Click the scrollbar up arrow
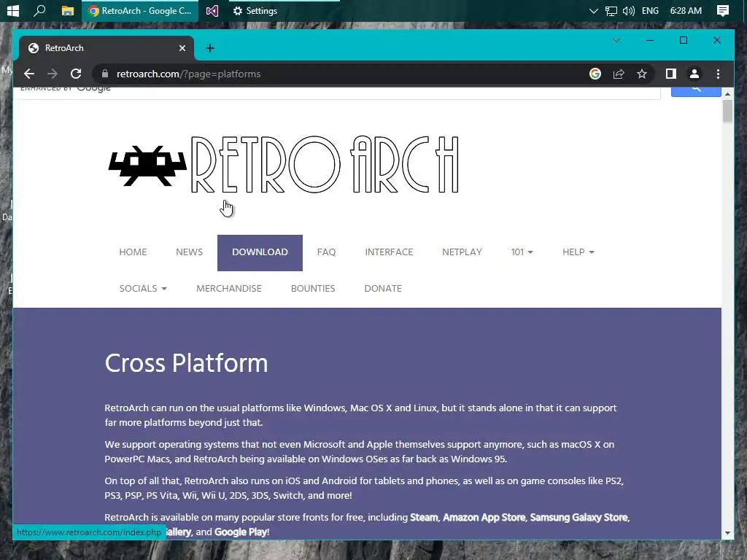This screenshot has width=747, height=560. pyautogui.click(x=727, y=94)
